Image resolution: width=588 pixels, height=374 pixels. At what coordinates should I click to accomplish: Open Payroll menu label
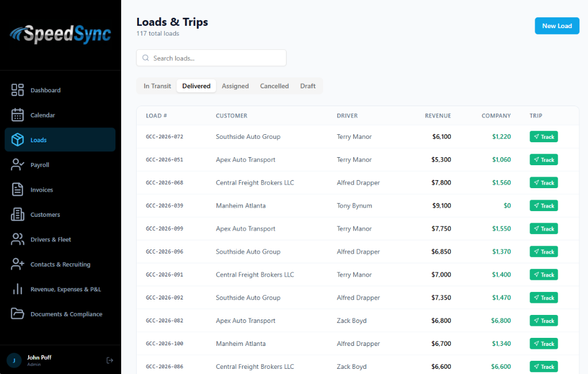40,165
